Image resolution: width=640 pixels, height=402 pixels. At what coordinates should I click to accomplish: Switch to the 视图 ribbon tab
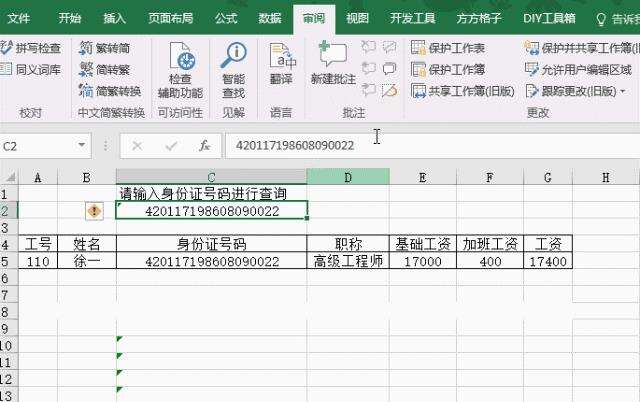(358, 18)
